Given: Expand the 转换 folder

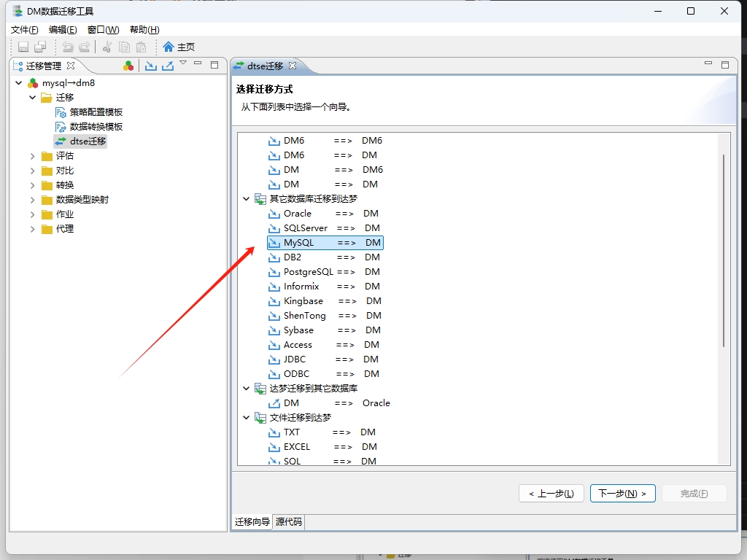Looking at the screenshot, I should 32,184.
